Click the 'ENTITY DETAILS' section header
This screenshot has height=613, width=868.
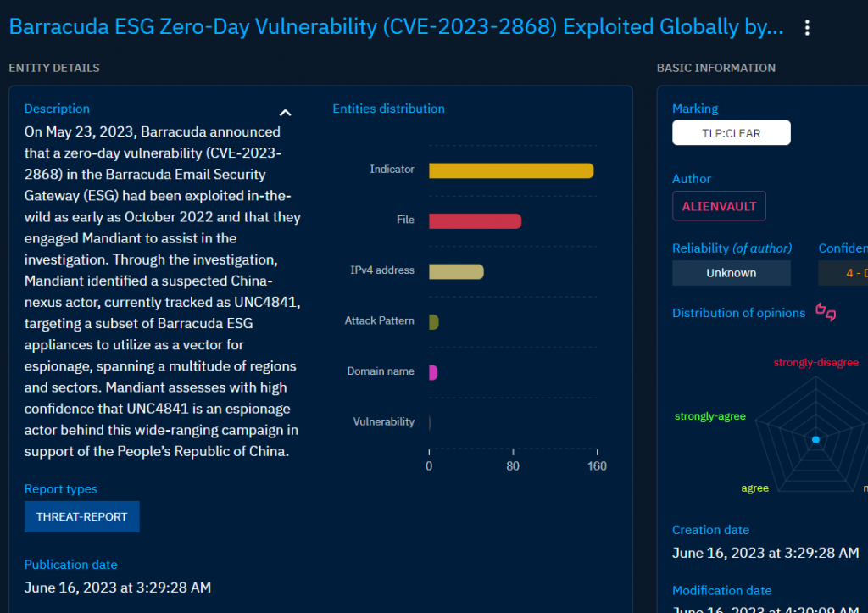click(54, 68)
